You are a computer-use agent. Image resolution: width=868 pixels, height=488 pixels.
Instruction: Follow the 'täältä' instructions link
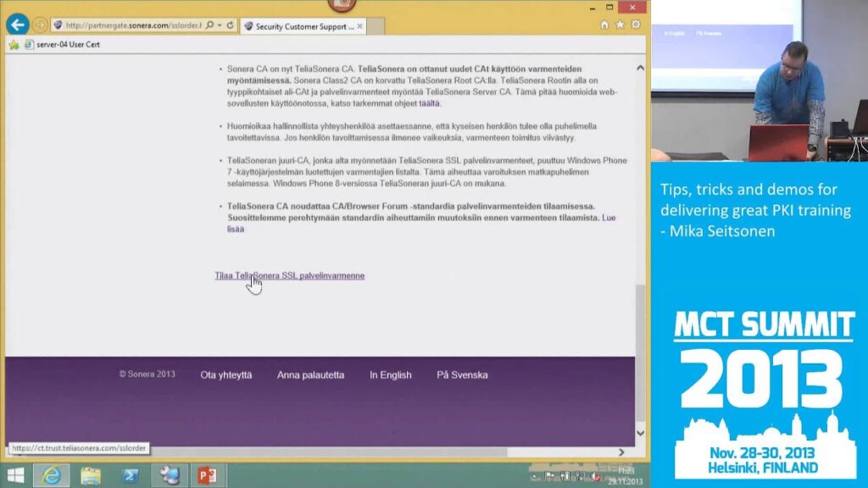429,103
